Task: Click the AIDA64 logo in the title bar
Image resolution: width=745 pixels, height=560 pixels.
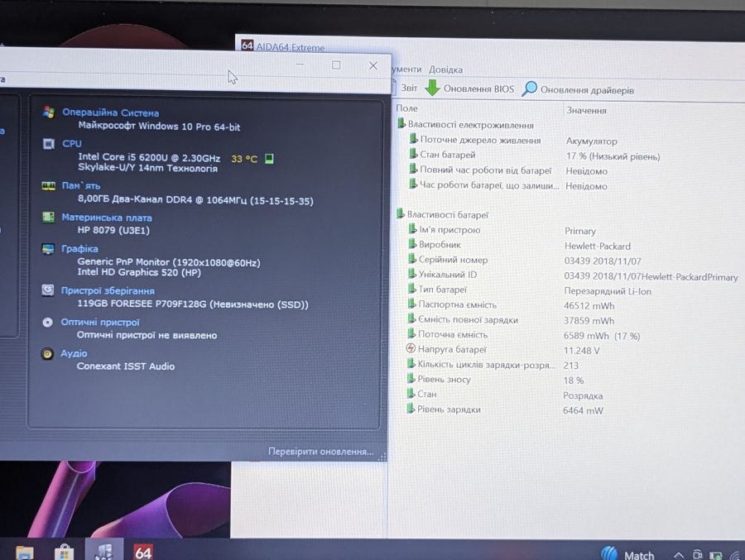Action: pos(247,45)
